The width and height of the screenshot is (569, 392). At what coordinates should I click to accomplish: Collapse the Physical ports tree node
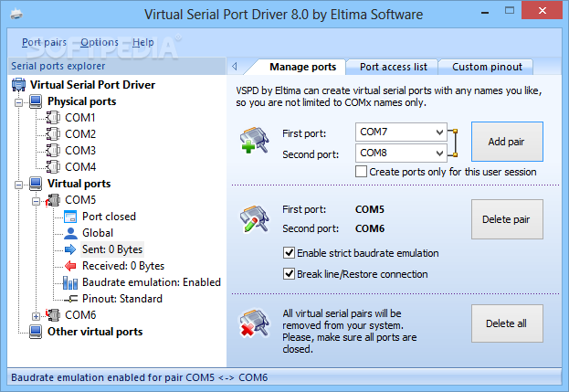pyautogui.click(x=18, y=102)
